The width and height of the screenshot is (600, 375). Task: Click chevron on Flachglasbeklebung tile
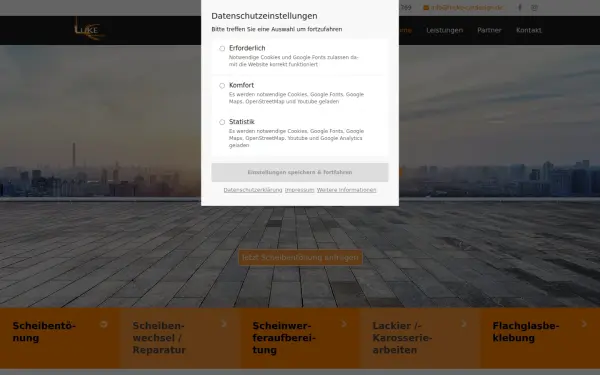[584, 324]
